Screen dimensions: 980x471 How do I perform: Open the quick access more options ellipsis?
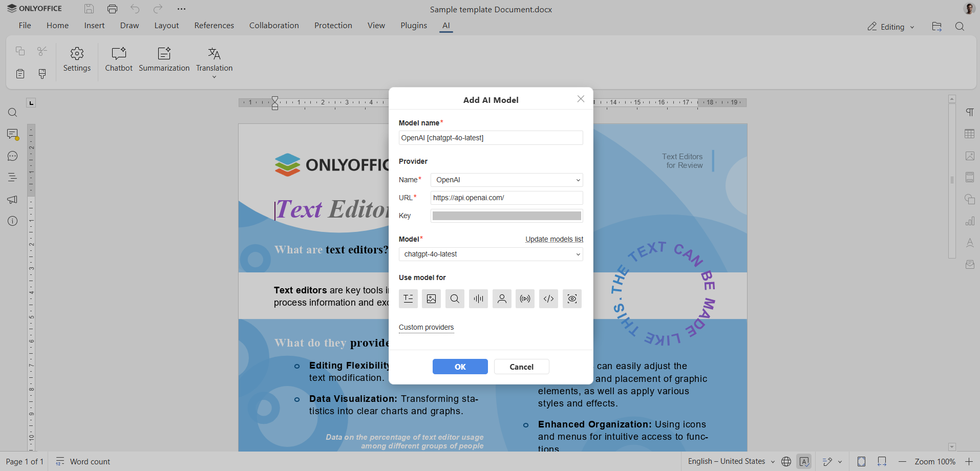(x=181, y=9)
